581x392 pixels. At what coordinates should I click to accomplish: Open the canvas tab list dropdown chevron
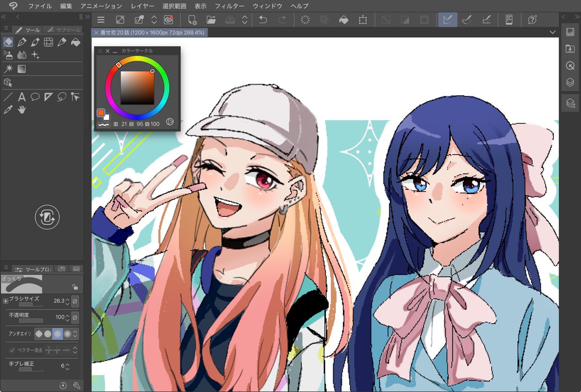pyautogui.click(x=553, y=32)
